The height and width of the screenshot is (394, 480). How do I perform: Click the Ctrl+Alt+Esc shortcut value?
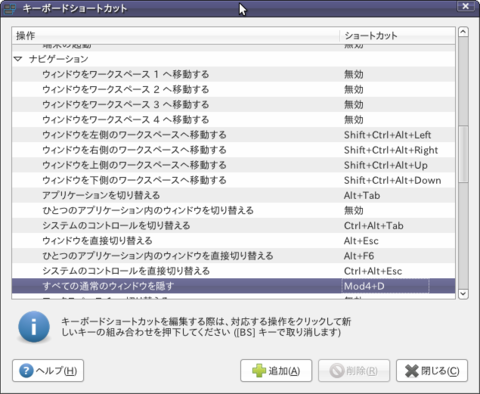coord(373,271)
